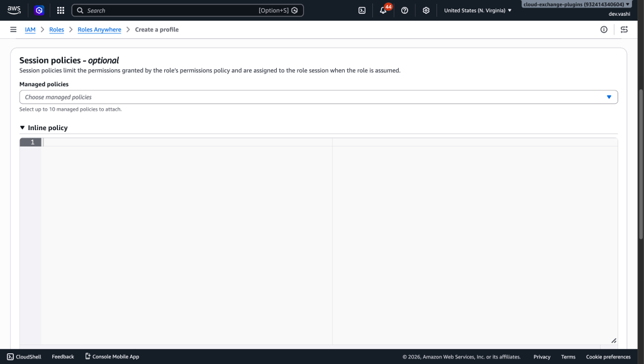Open the cloud-exchange-plugins account menu
644x364 pixels.
[576, 4]
